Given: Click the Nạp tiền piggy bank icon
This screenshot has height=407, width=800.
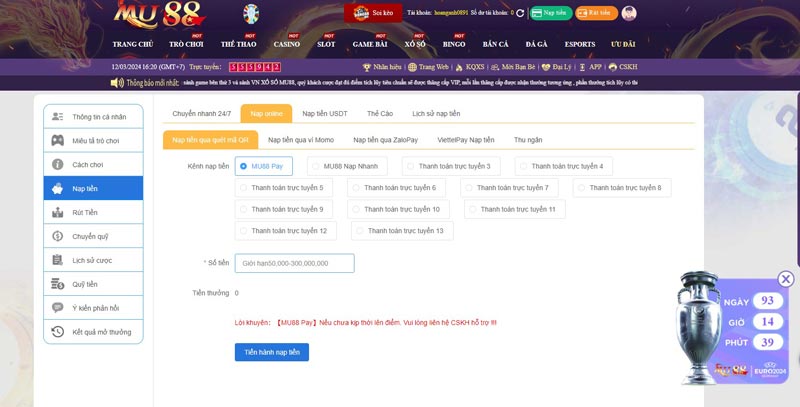Looking at the screenshot, I should tap(58, 189).
